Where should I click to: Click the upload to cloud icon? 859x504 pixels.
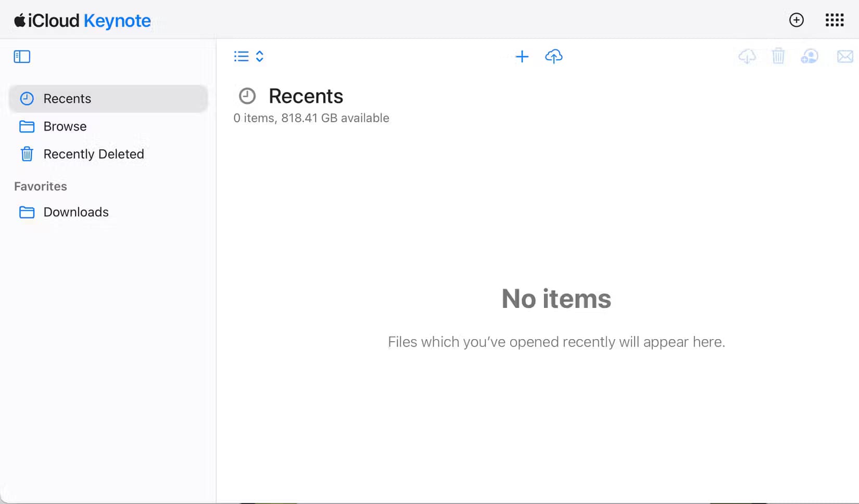tap(553, 56)
